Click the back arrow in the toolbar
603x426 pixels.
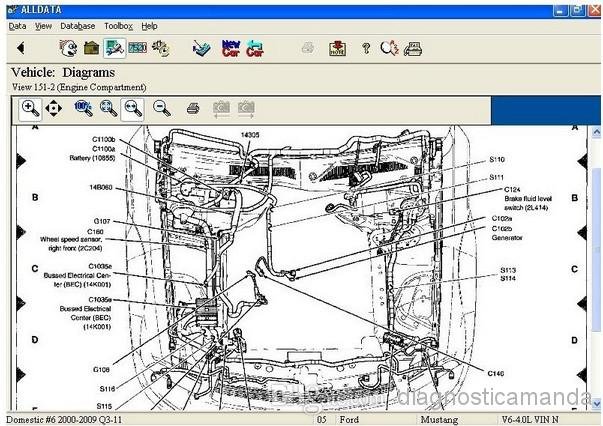tap(21, 48)
